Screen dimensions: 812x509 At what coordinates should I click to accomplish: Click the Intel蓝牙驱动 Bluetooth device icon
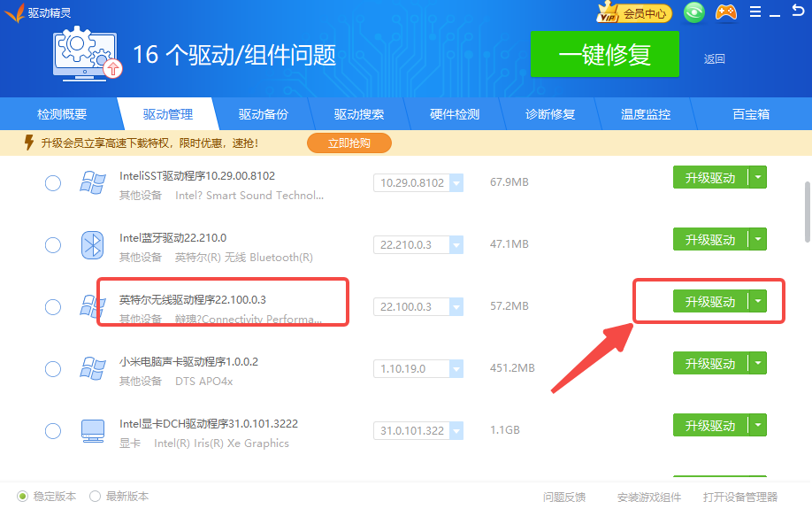point(93,244)
